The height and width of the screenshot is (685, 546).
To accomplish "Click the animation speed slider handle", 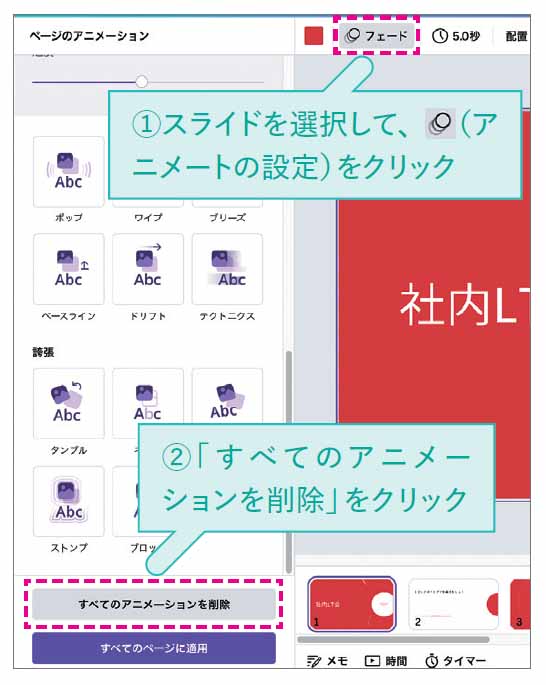I will (142, 81).
